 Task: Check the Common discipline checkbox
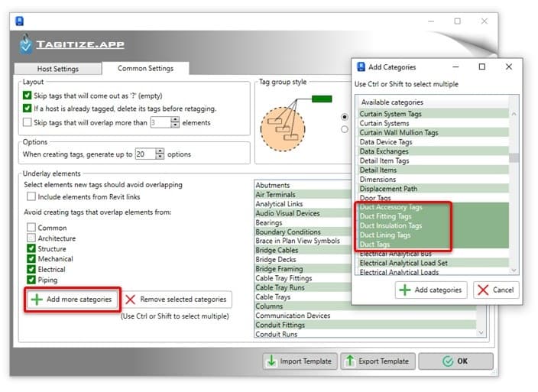[x=31, y=228]
